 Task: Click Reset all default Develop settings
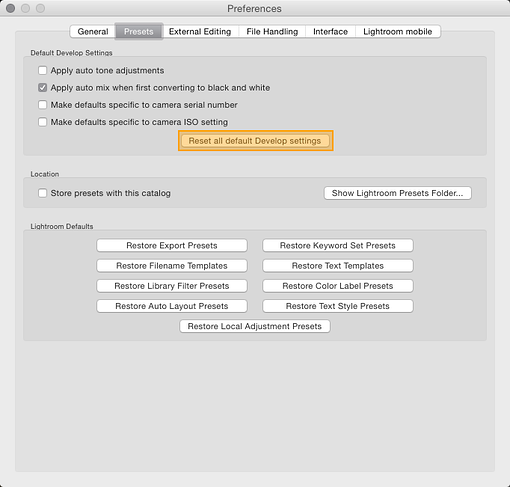(255, 141)
